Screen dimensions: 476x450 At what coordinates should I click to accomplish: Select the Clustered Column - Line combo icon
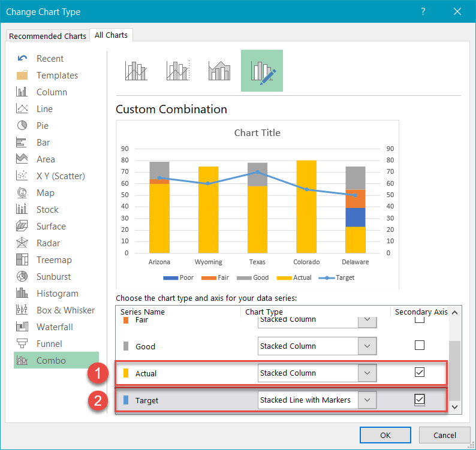click(136, 71)
